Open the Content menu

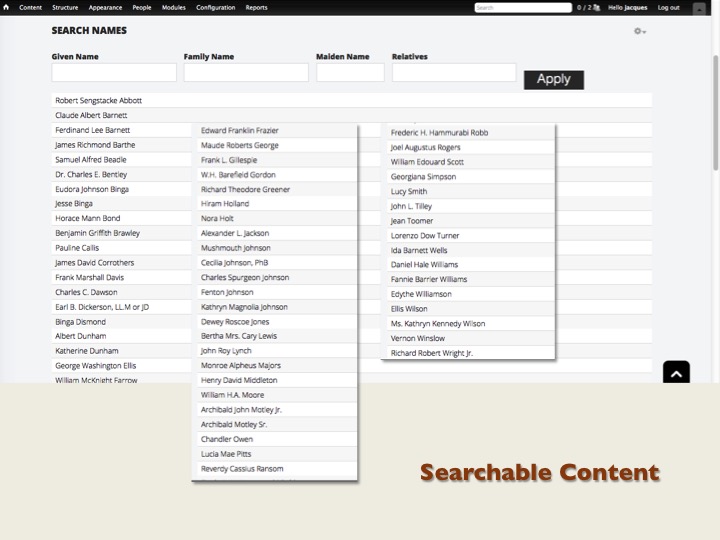click(30, 7)
